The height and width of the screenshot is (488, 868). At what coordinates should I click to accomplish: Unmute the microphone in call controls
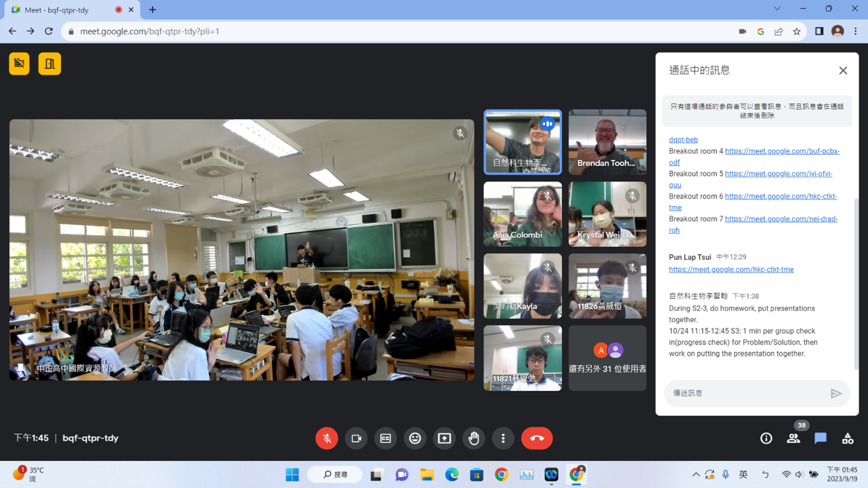(x=326, y=438)
